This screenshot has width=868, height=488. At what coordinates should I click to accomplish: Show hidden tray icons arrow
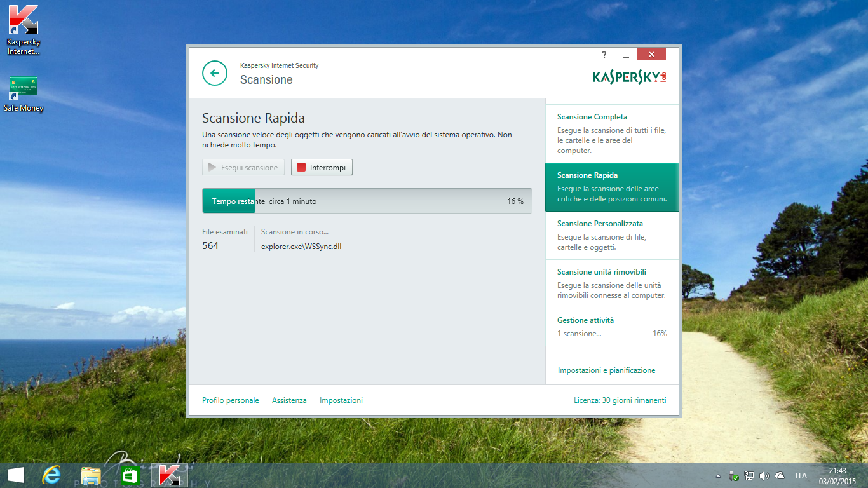coord(718,476)
